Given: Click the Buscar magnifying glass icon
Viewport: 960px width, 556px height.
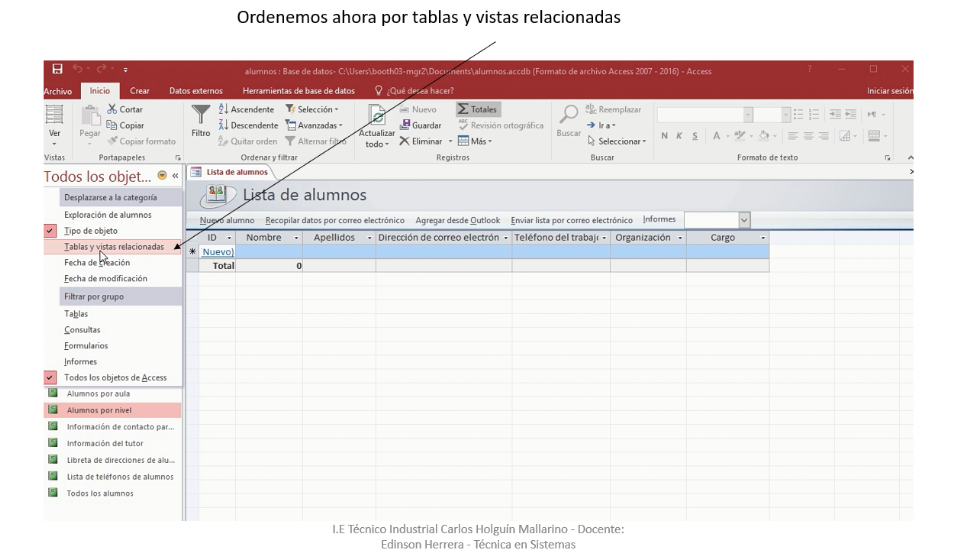Looking at the screenshot, I should (x=568, y=115).
